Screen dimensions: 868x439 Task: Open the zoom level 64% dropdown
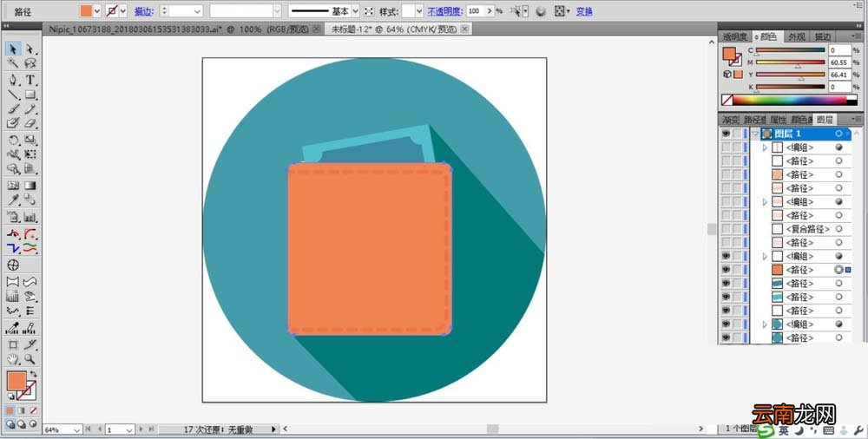[x=77, y=429]
